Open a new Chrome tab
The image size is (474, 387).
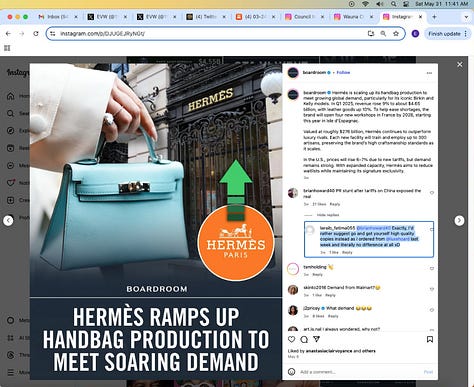pos(434,17)
